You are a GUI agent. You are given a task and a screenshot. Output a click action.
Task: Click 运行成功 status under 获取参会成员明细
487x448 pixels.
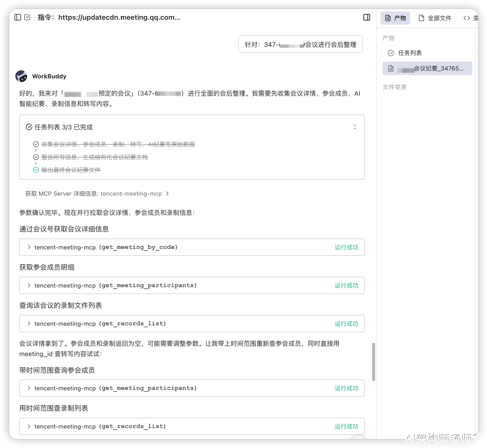click(x=346, y=286)
